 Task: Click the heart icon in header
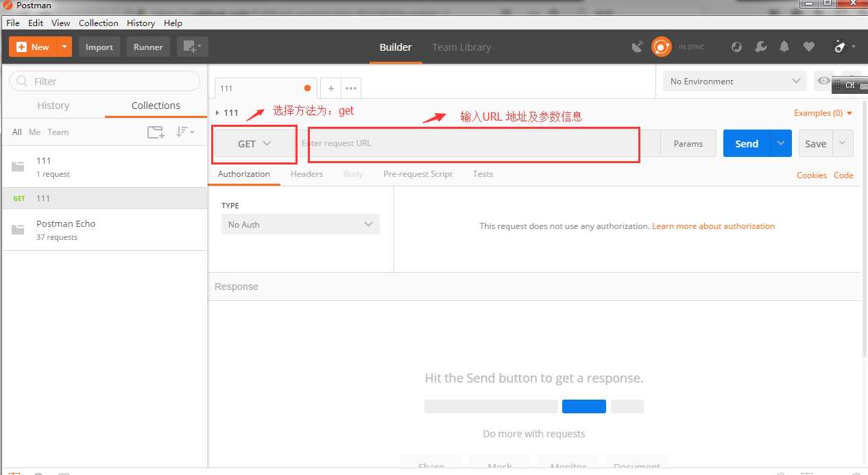[x=809, y=47]
